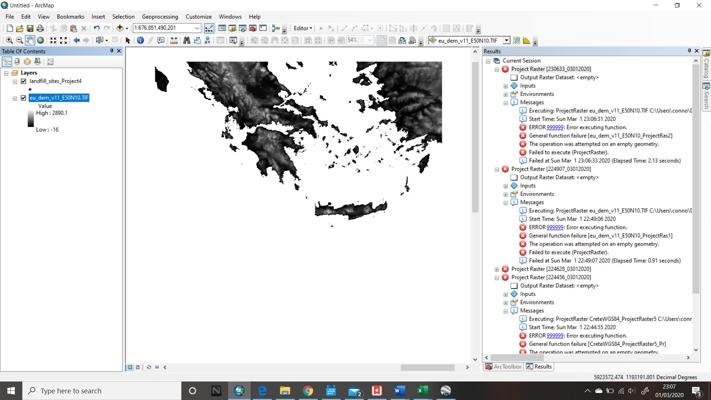Zoom to Full Extent globe

(x=40, y=40)
